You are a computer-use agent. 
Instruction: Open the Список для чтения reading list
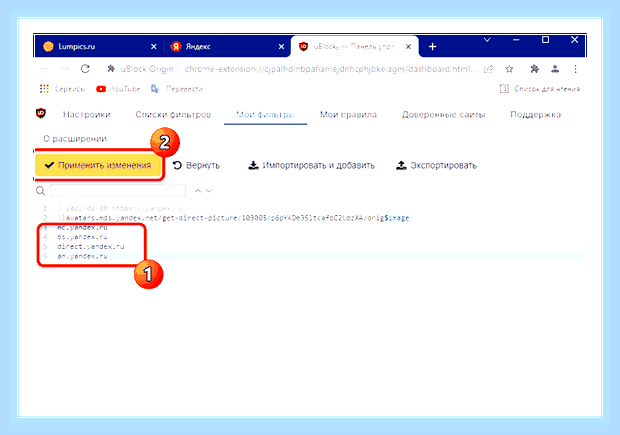pyautogui.click(x=540, y=89)
